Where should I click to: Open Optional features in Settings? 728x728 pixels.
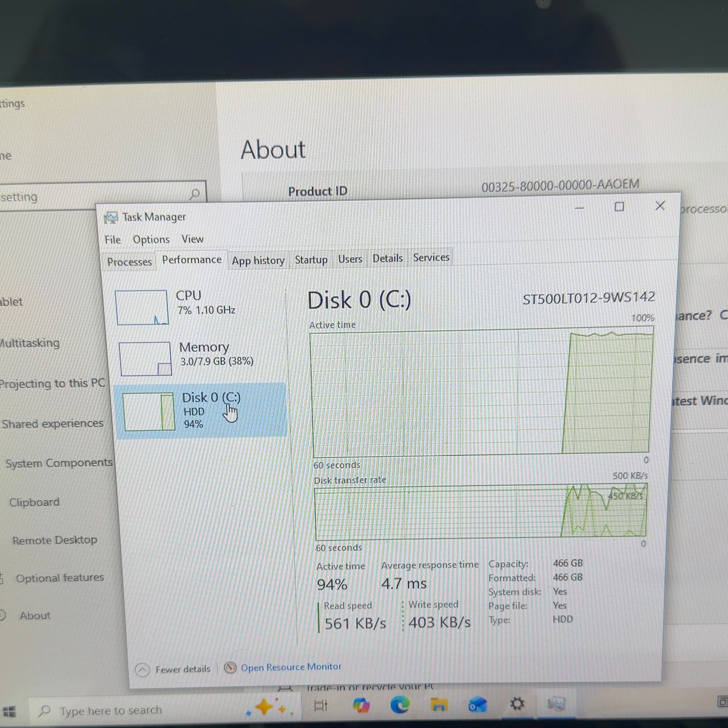(60, 578)
